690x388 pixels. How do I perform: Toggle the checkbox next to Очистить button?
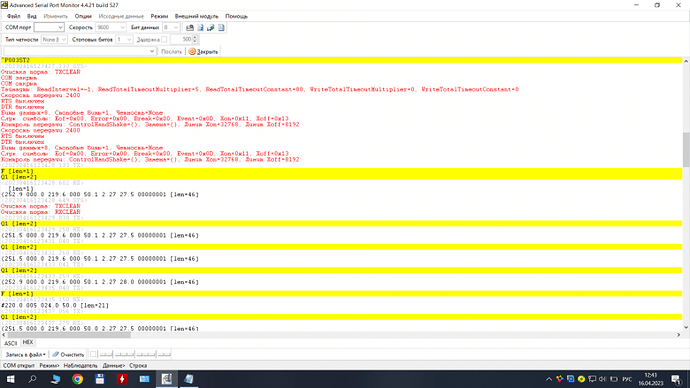coord(93,354)
